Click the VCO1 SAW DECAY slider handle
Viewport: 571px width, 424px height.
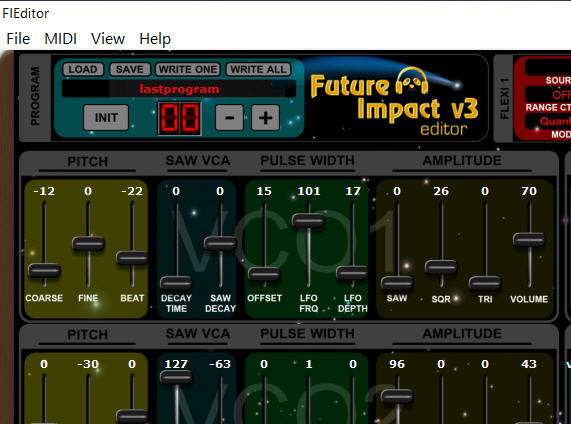tap(220, 243)
